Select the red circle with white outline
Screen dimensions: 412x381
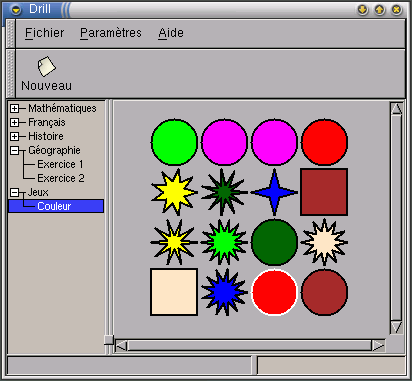(x=274, y=292)
